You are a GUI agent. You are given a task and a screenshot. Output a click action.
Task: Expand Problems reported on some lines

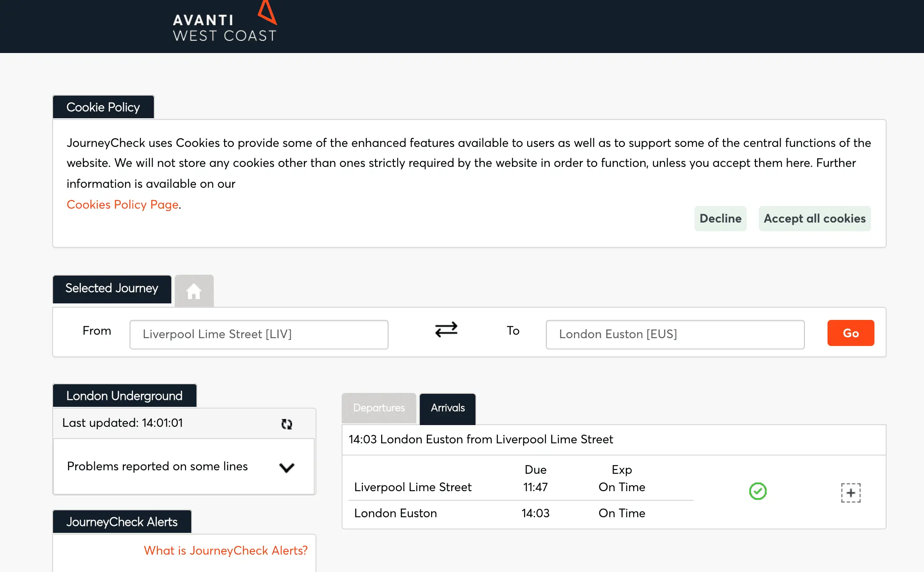click(x=286, y=467)
